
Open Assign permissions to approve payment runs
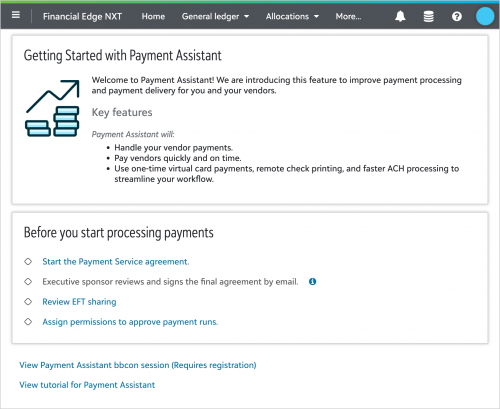[x=130, y=322]
